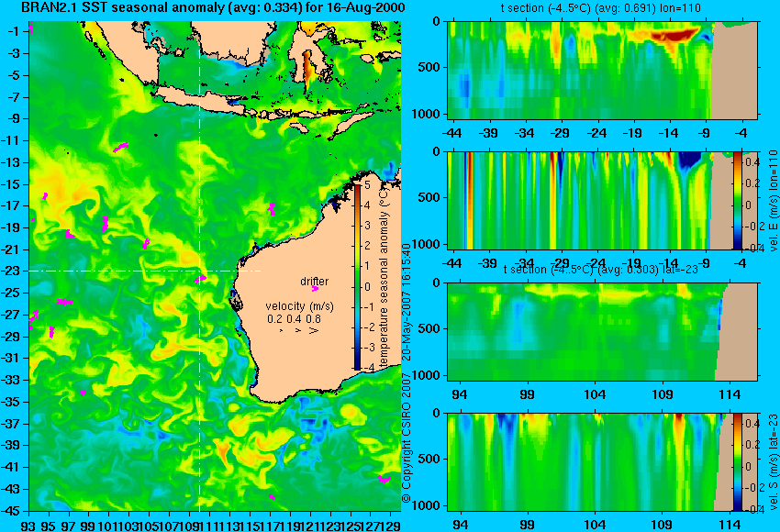Click the '-23' latitude label on the map axis
Viewport: 780px width, 532px height.
coord(13,272)
